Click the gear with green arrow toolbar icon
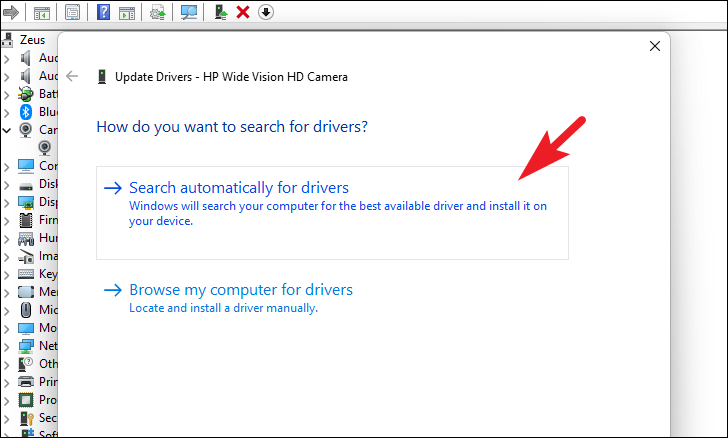 click(157, 13)
